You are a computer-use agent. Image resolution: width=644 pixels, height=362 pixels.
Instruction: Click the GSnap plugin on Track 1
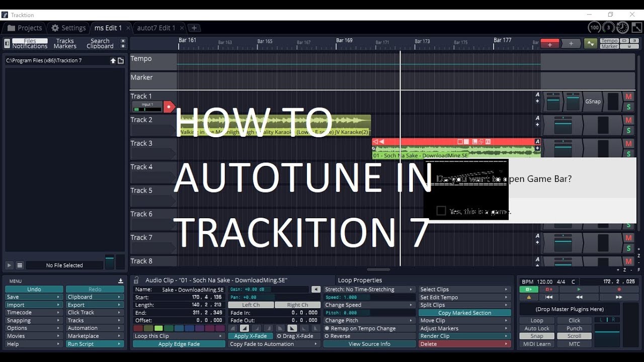[x=593, y=102]
